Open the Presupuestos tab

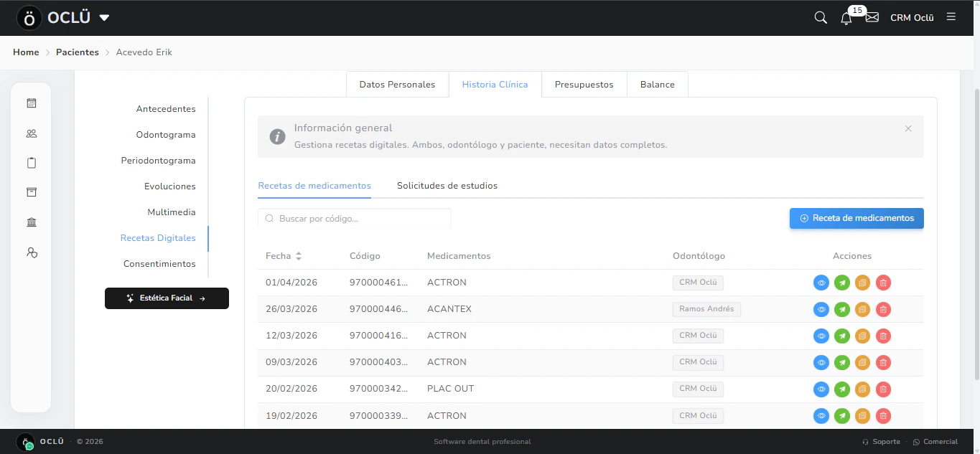pyautogui.click(x=584, y=85)
